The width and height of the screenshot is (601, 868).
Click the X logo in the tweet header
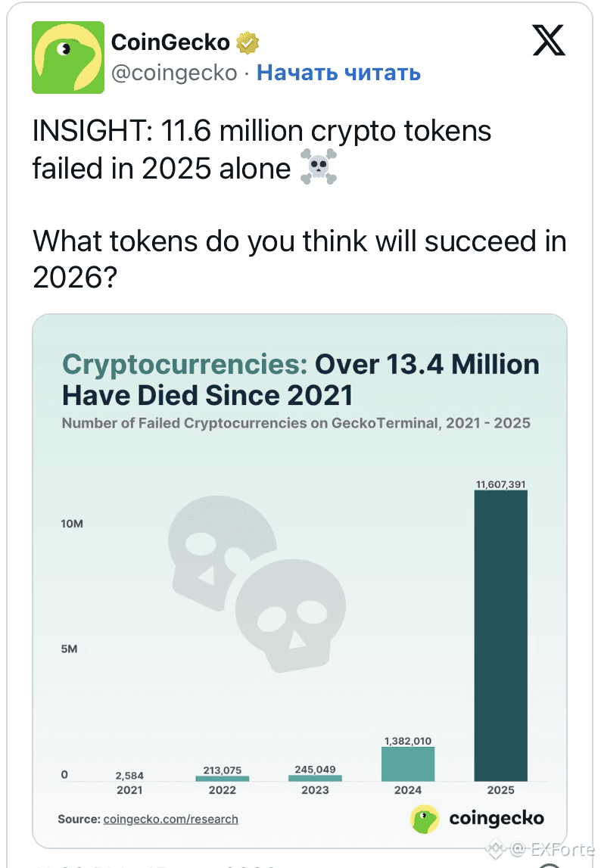click(x=549, y=39)
